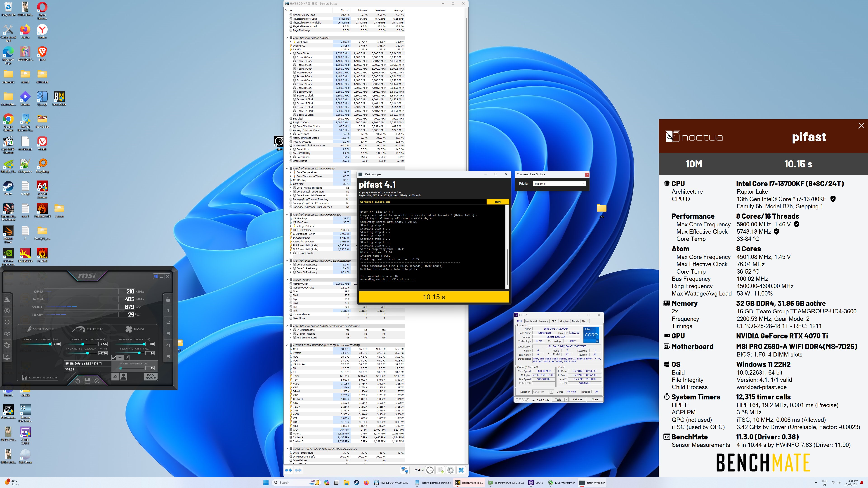Reset HWiNFO elapsed time clock icon
The height and width of the screenshot is (488, 868).
pos(430,470)
